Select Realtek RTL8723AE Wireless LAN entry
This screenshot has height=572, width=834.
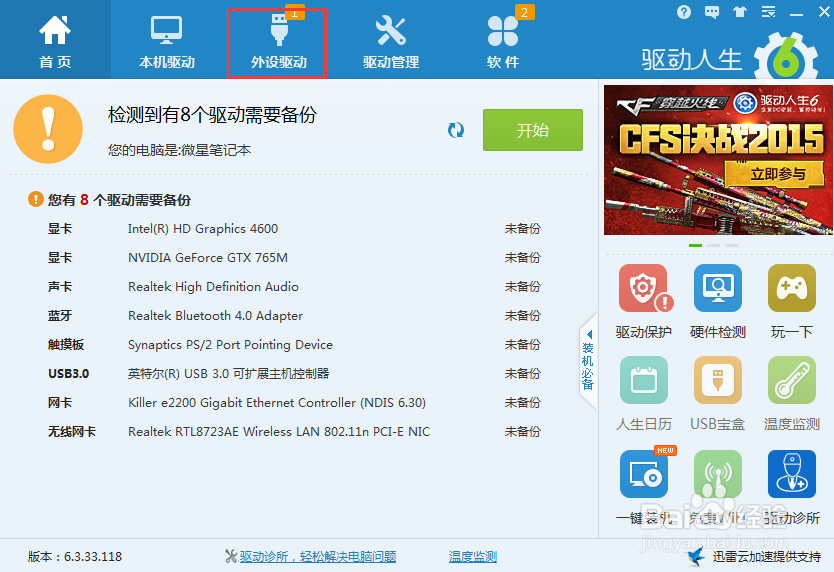(294, 432)
